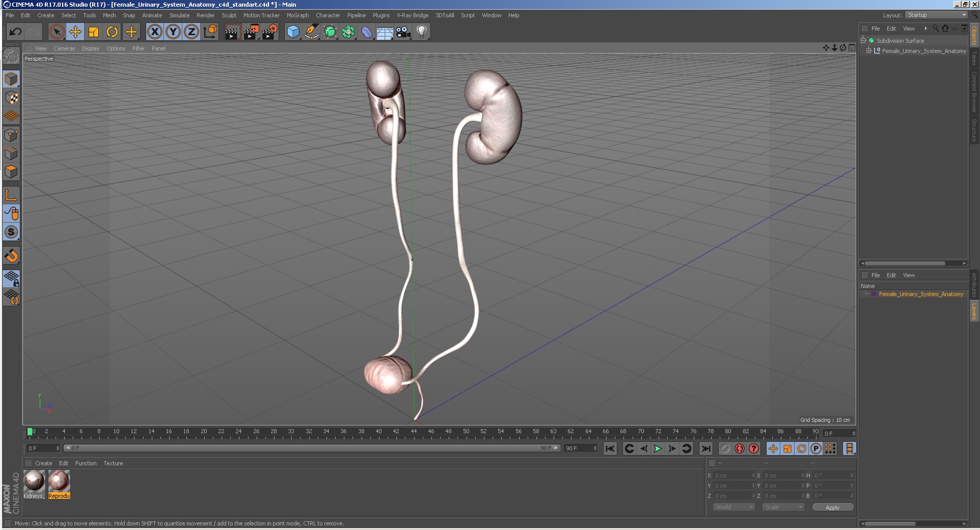Toggle the Snap enable S icon
Viewport: 980px width, 530px height.
11,232
